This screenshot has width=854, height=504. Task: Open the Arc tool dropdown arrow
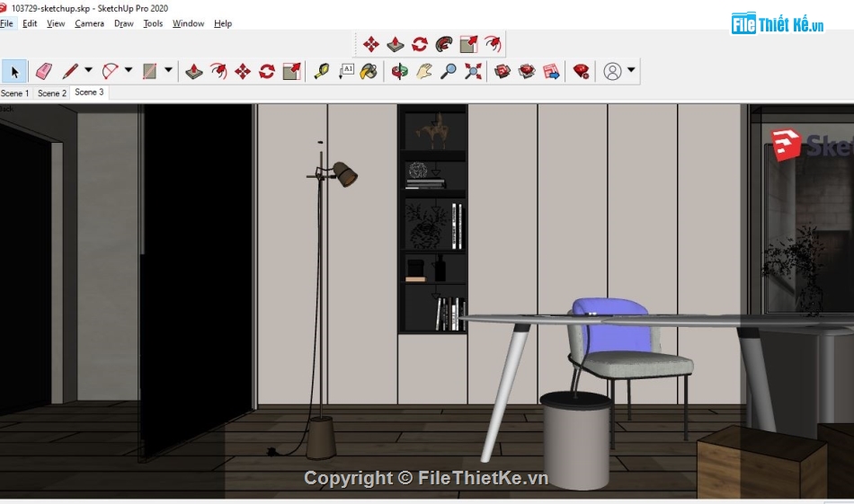129,70
